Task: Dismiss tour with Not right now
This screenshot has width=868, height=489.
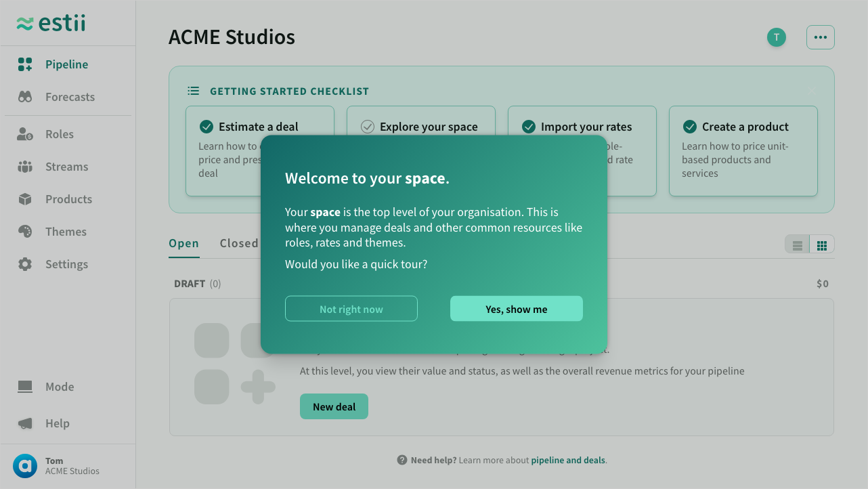Action: [x=351, y=309]
